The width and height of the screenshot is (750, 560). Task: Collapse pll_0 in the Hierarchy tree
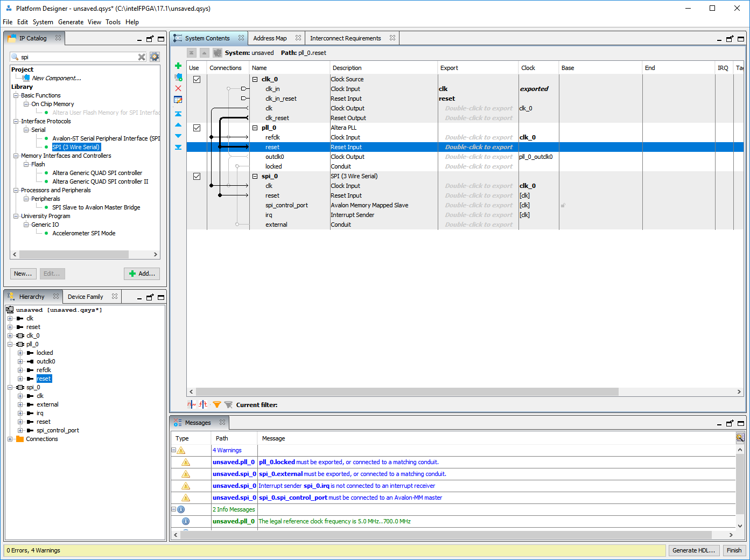pyautogui.click(x=10, y=344)
